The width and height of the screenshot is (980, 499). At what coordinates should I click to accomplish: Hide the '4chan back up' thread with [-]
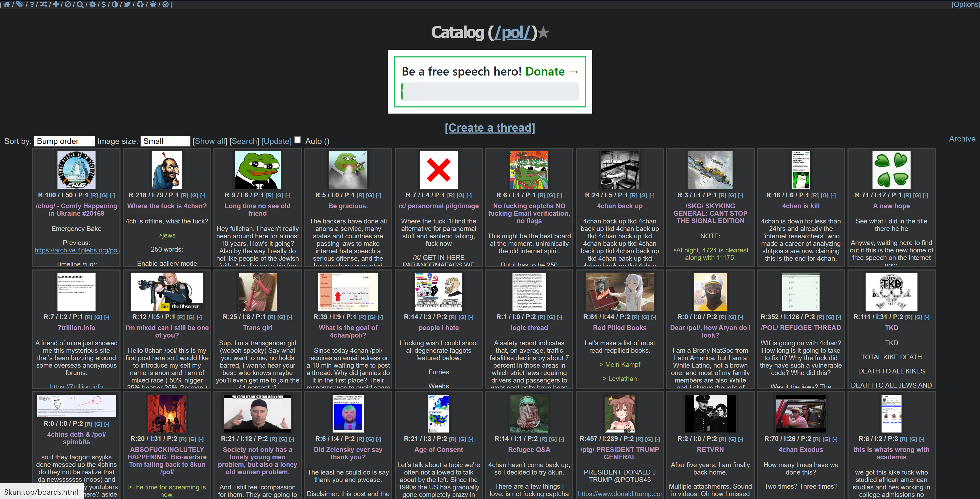tap(652, 196)
